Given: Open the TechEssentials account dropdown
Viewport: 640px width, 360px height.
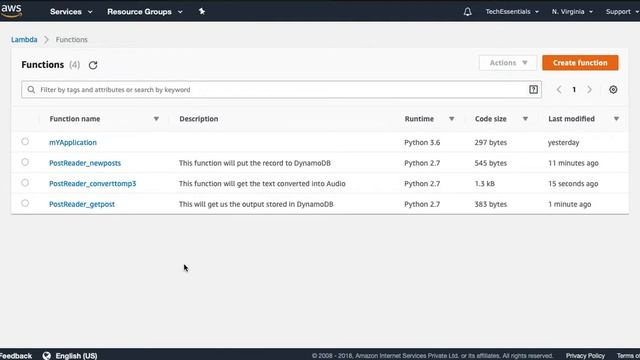Looking at the screenshot, I should (x=512, y=12).
